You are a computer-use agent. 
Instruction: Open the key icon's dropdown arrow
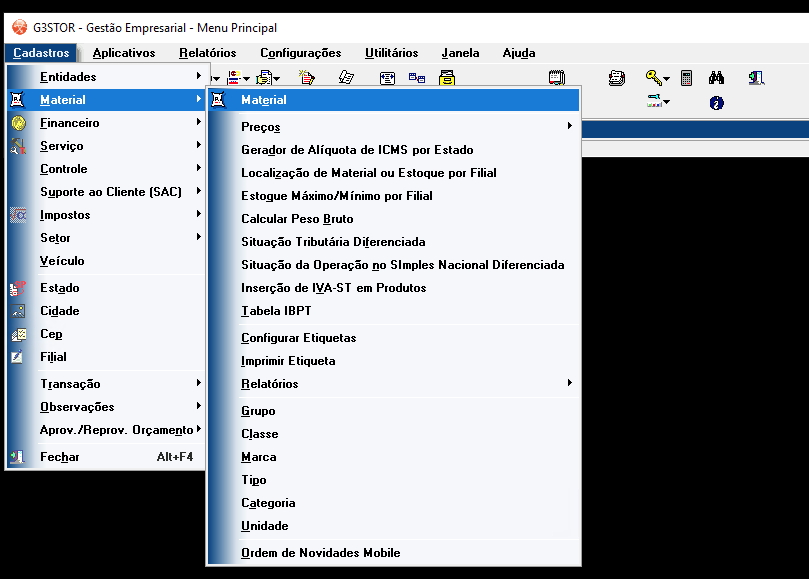point(666,79)
